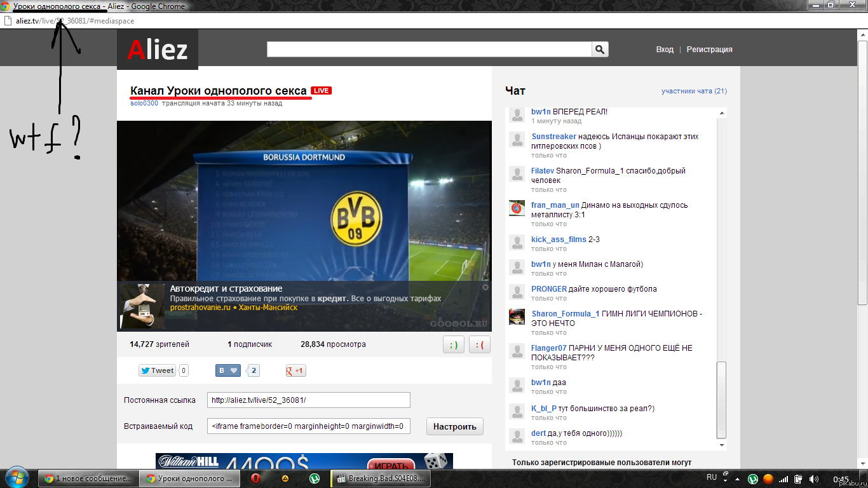The height and width of the screenshot is (488, 868).
Task: Open PRONGER's username link in chat
Action: 549,289
